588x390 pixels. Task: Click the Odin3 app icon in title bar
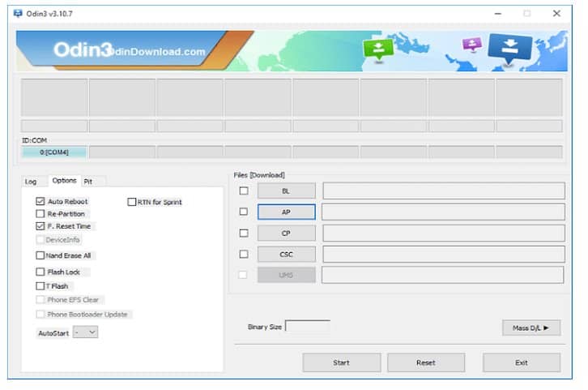coord(18,14)
